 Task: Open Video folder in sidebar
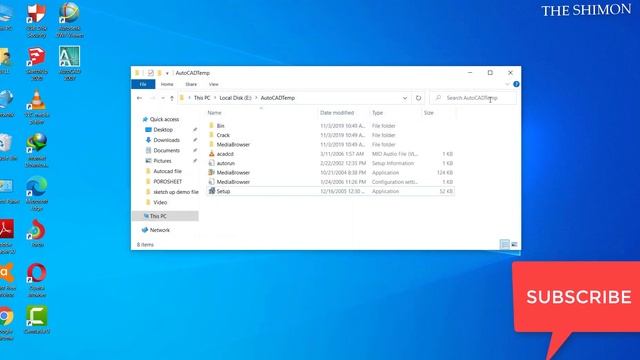tap(160, 202)
